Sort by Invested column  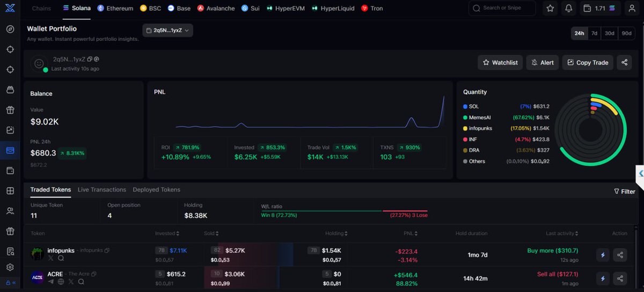(167, 233)
